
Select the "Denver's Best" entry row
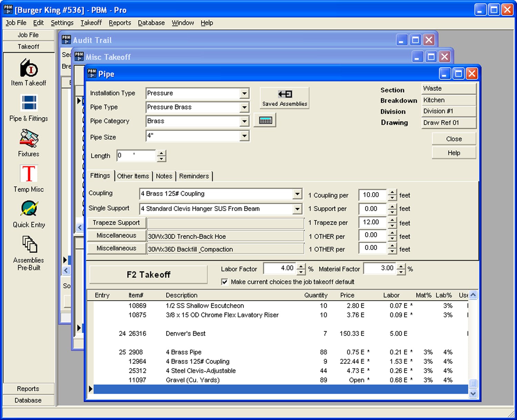(x=281, y=334)
